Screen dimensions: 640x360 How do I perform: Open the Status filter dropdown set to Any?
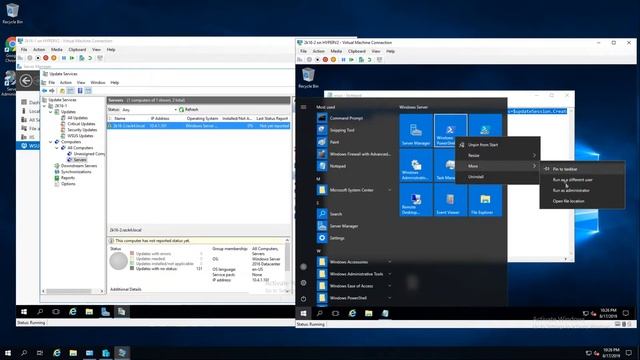pyautogui.click(x=149, y=109)
